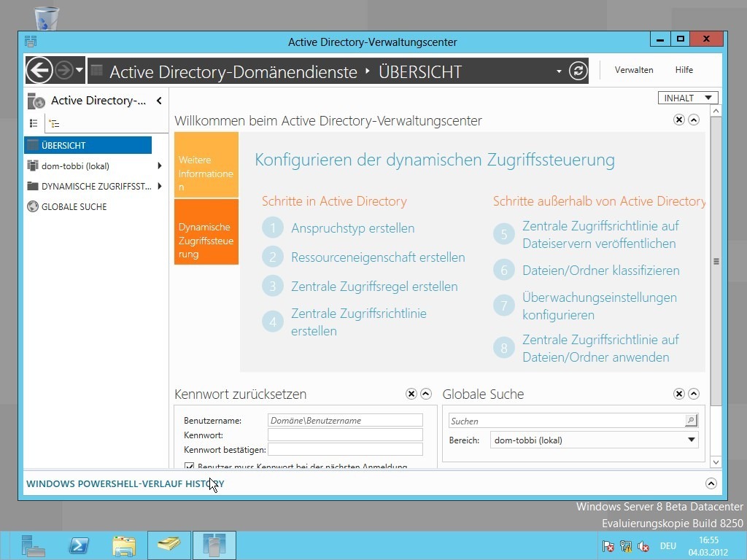Click step number 8 circle
747x560 pixels.
click(503, 348)
